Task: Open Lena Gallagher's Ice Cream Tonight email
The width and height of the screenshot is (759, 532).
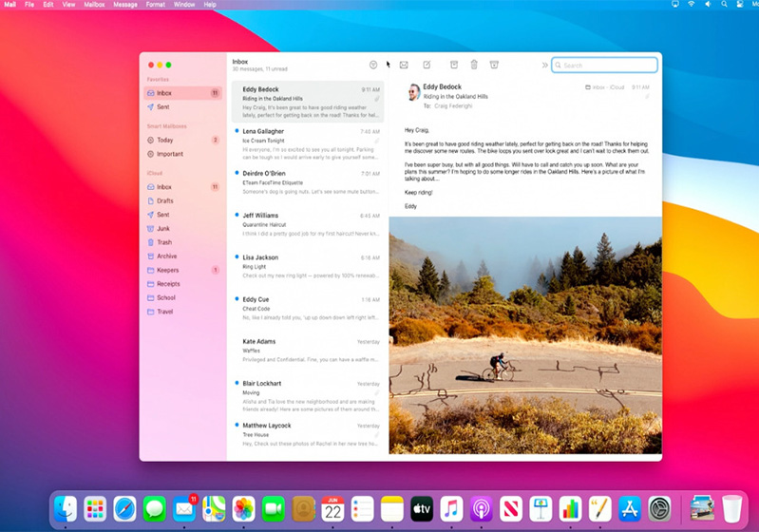Action: 308,143
